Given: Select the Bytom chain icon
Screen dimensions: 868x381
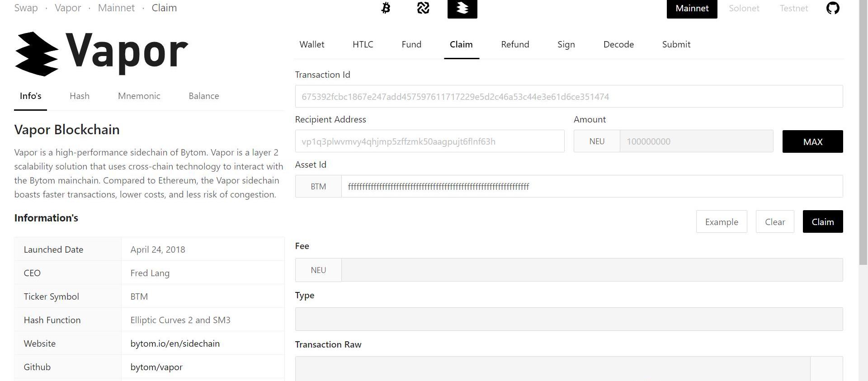Looking at the screenshot, I should (423, 8).
